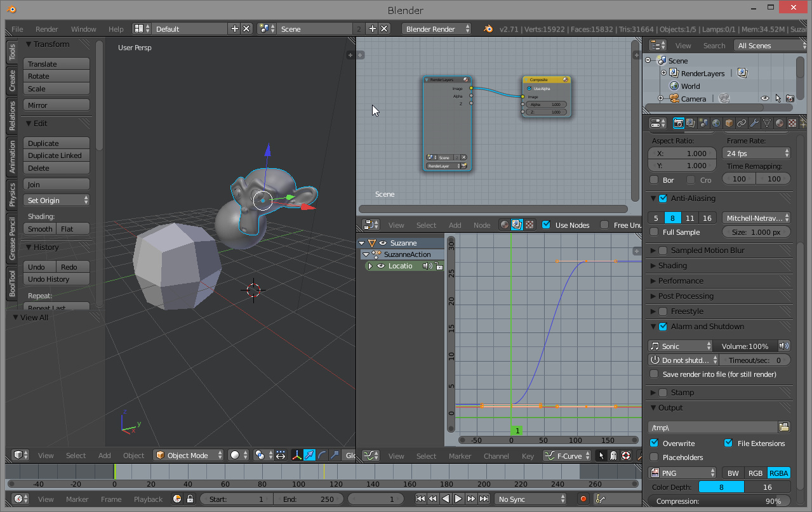Screen dimensions: 812x512
Task: Click the 3D manipulator toggle icon
Action: pyautogui.click(x=296, y=455)
